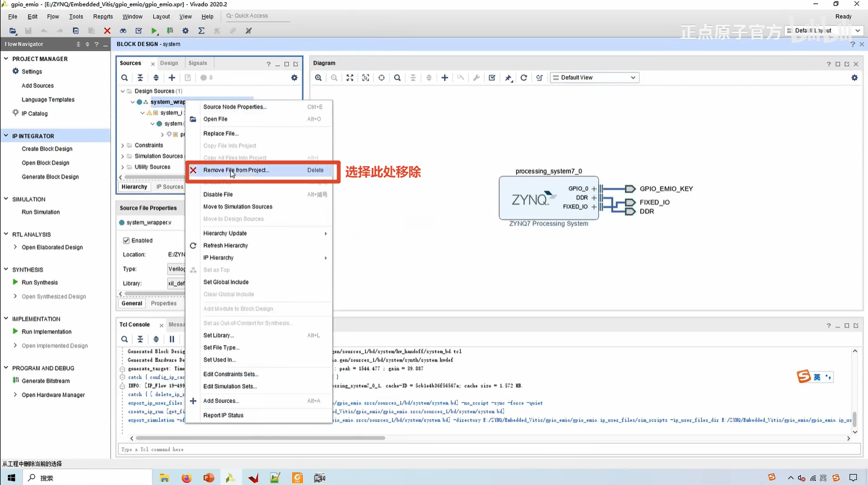The height and width of the screenshot is (485, 868).
Task: Collapse the SYNTHESIS section
Action: 6,269
